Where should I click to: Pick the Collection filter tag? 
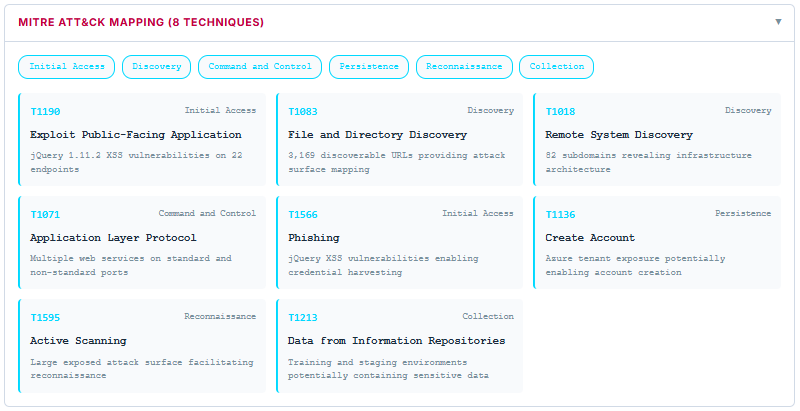tap(556, 67)
